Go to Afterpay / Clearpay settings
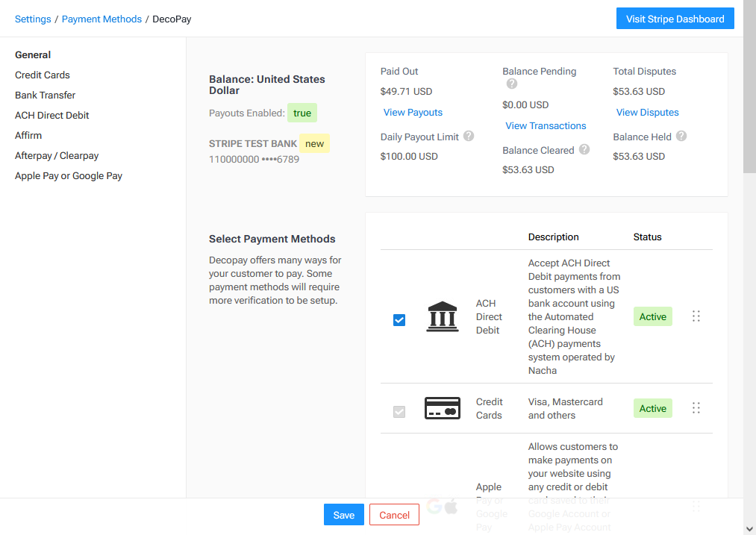756x535 pixels. (57, 156)
